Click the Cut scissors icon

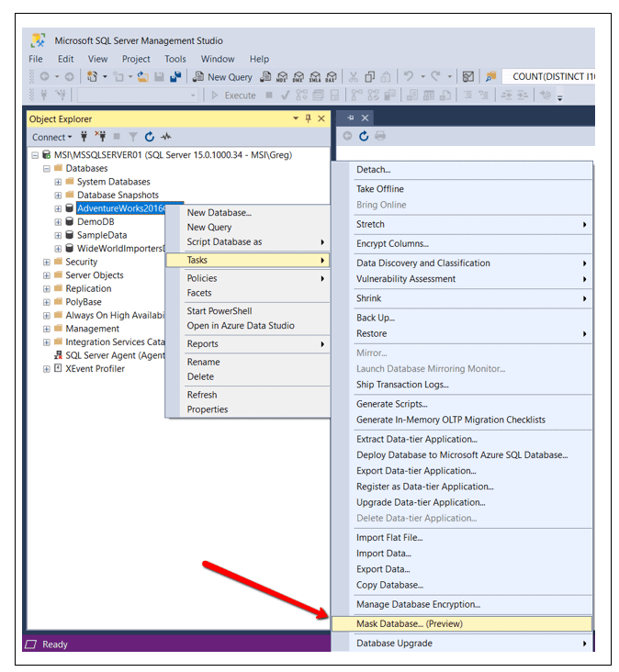tap(353, 77)
